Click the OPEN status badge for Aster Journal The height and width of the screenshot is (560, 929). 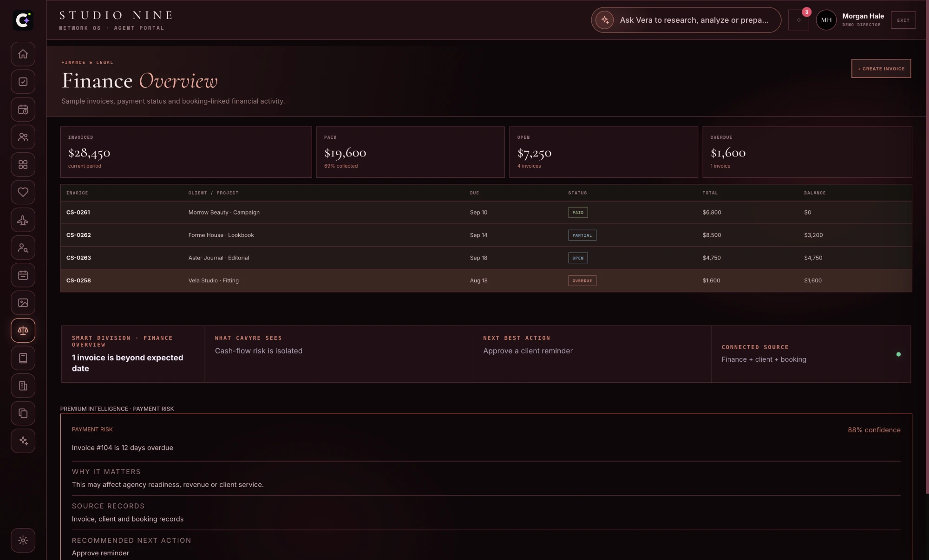(578, 258)
